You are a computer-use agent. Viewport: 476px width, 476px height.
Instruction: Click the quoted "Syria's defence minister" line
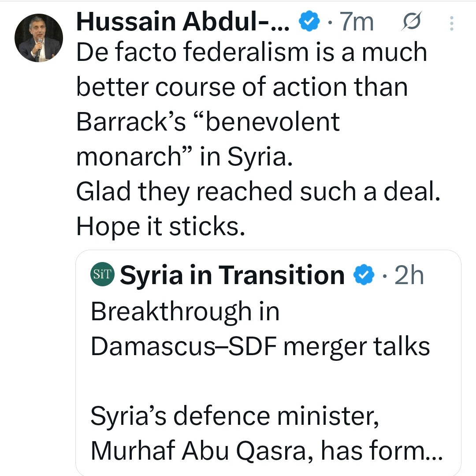point(234,416)
